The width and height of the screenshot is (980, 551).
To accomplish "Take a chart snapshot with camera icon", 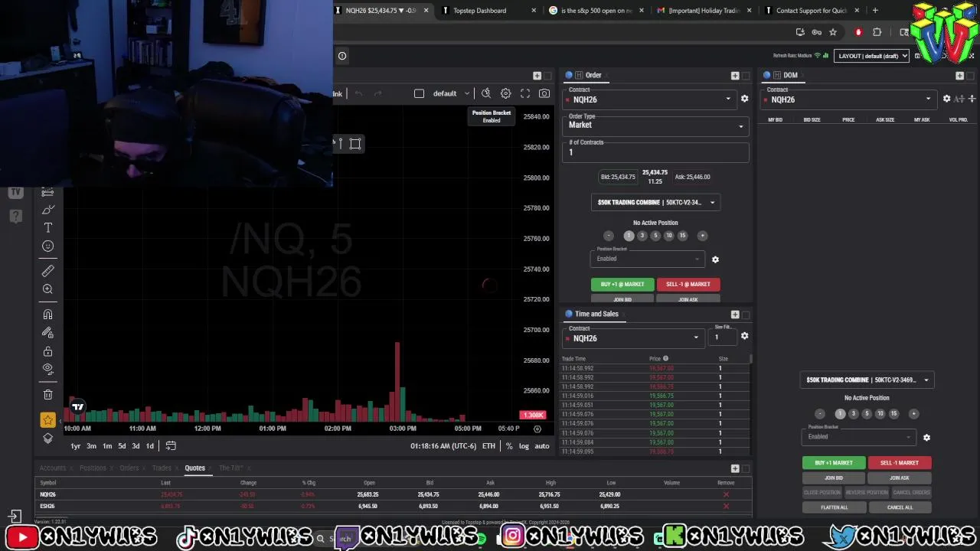I will tap(544, 93).
